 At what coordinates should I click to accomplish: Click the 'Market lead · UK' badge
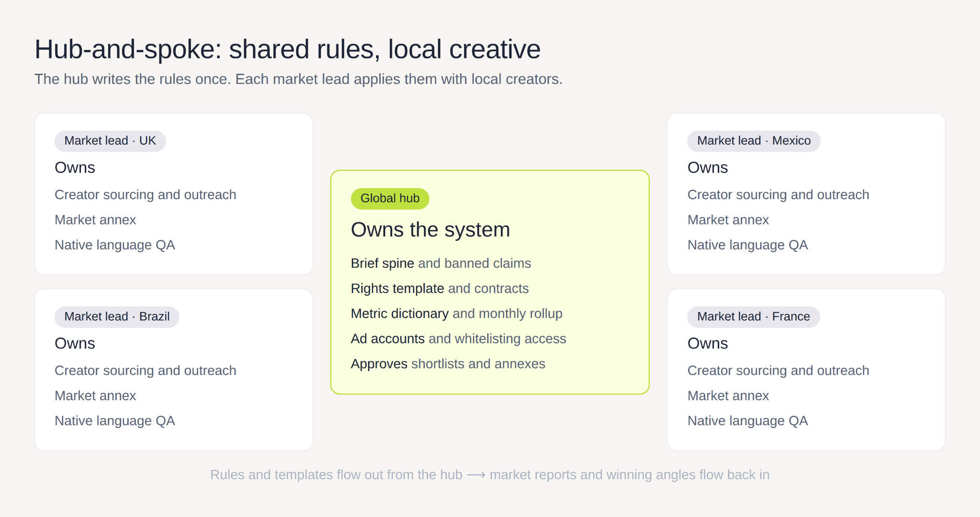[110, 141]
